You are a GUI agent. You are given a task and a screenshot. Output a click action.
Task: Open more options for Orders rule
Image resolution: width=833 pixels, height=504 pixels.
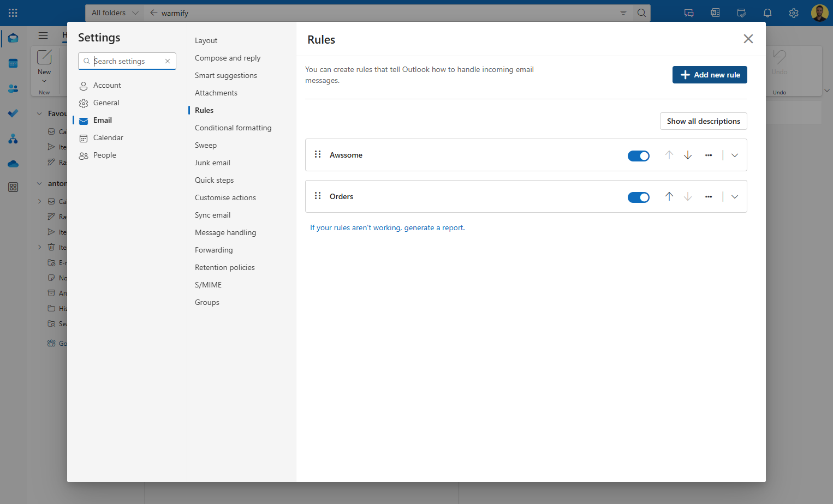pyautogui.click(x=709, y=196)
